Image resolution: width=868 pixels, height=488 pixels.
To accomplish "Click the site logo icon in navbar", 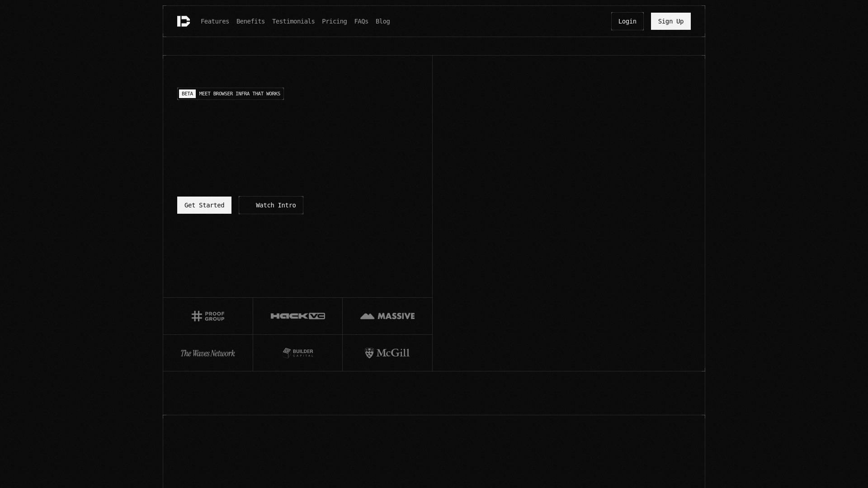I will [x=184, y=21].
